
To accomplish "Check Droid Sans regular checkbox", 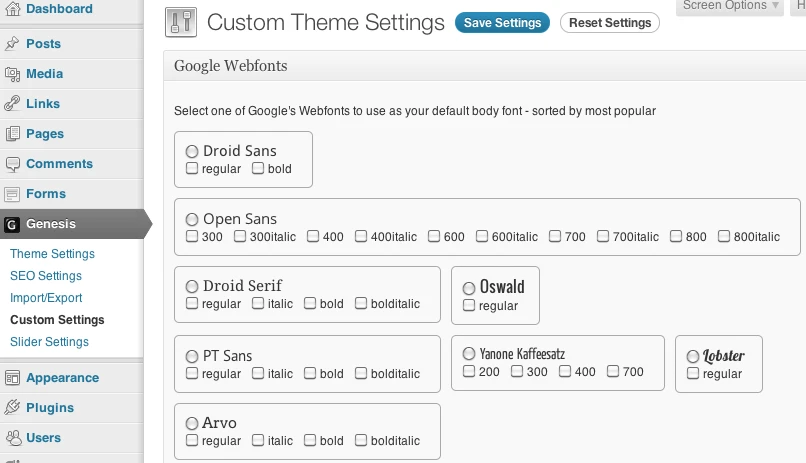I will click(192, 168).
